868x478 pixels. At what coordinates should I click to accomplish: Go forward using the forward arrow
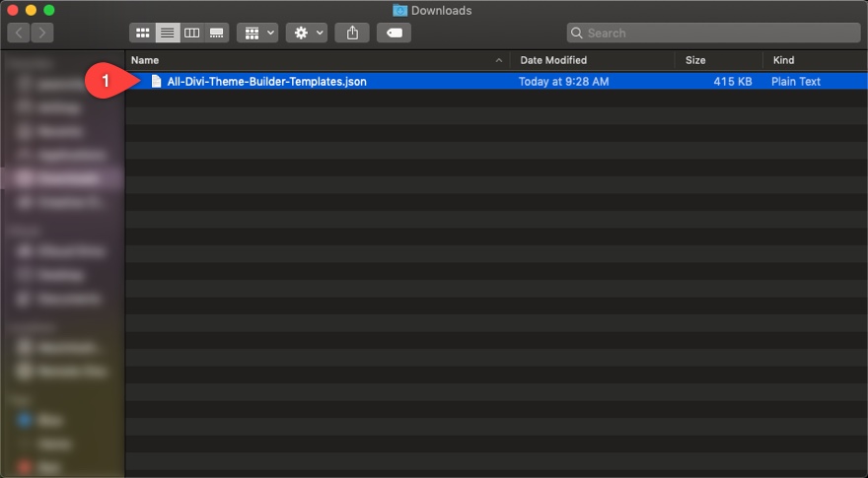coord(42,34)
